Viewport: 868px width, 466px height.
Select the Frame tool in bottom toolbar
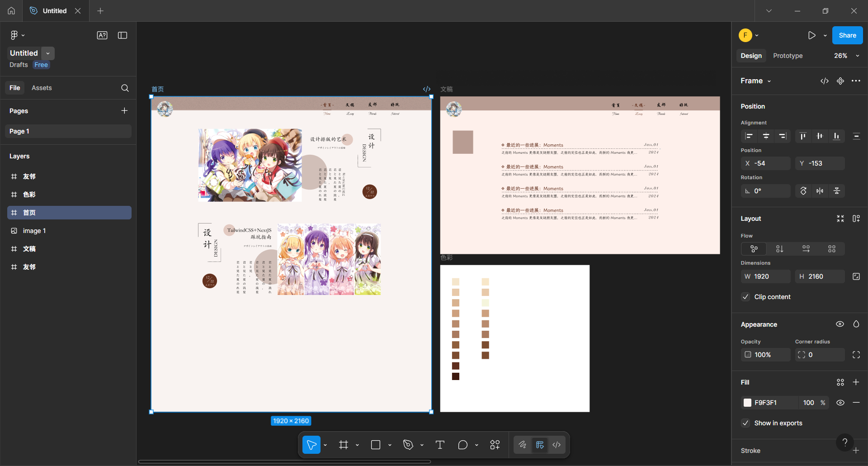[x=344, y=445]
